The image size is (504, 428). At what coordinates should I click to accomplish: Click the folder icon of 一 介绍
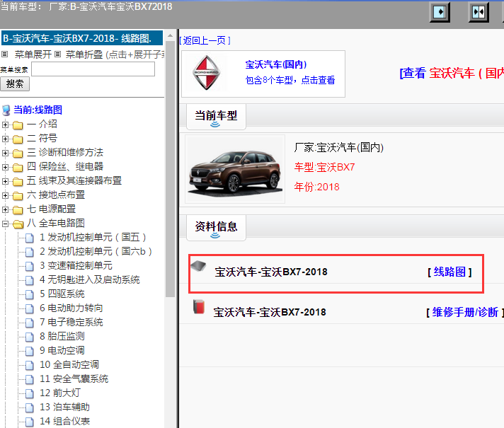(18, 125)
